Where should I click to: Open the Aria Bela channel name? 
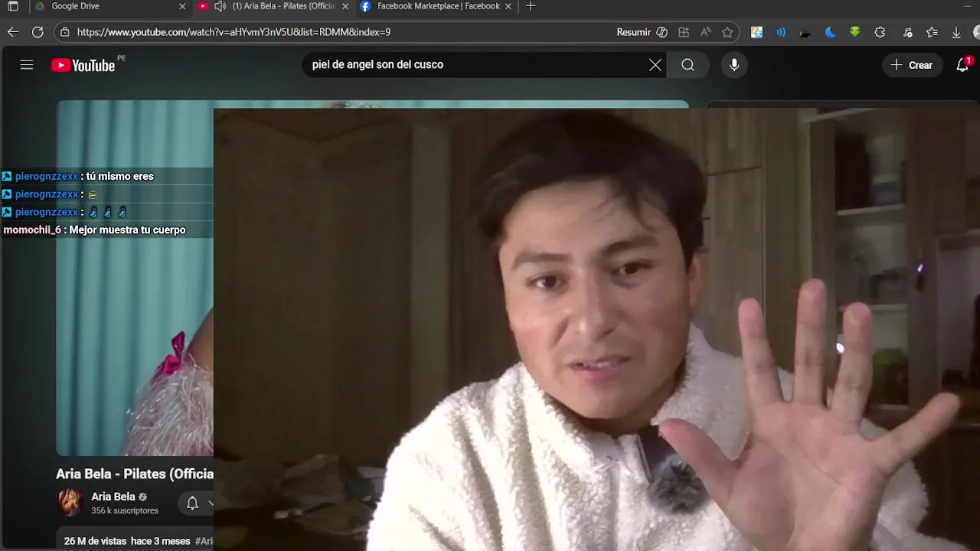[x=113, y=497]
